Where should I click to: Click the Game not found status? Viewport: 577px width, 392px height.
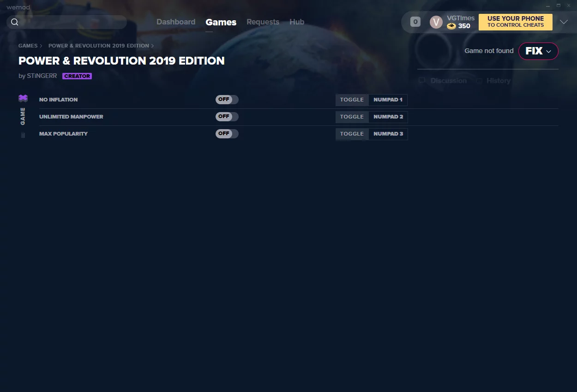coord(489,51)
